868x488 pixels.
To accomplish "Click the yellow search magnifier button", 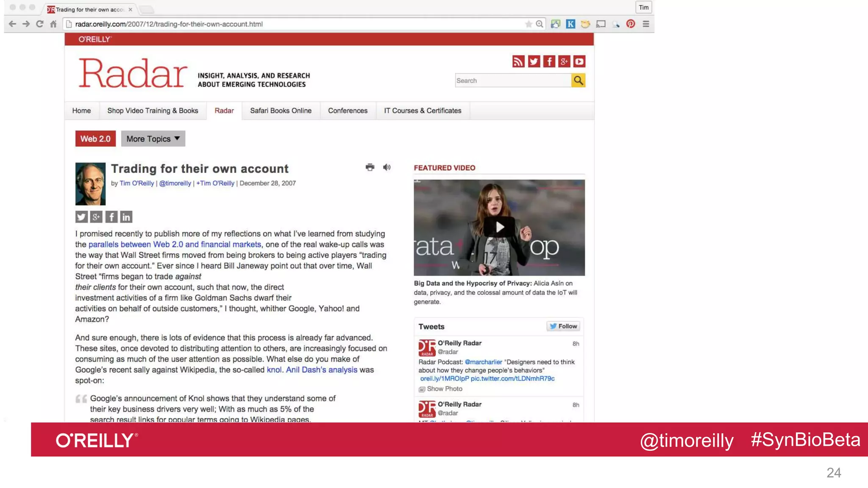I will point(578,80).
